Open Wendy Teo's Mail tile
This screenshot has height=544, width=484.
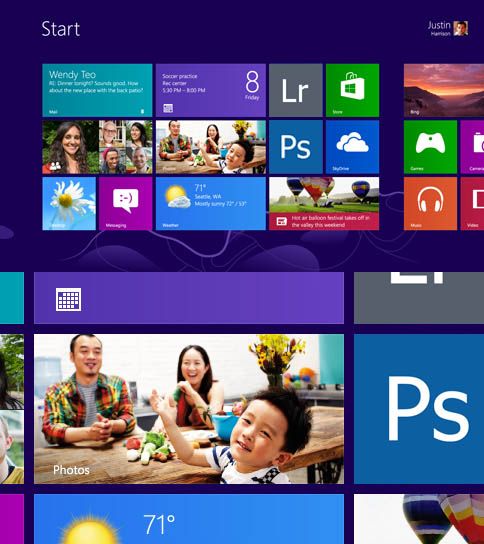[97, 90]
